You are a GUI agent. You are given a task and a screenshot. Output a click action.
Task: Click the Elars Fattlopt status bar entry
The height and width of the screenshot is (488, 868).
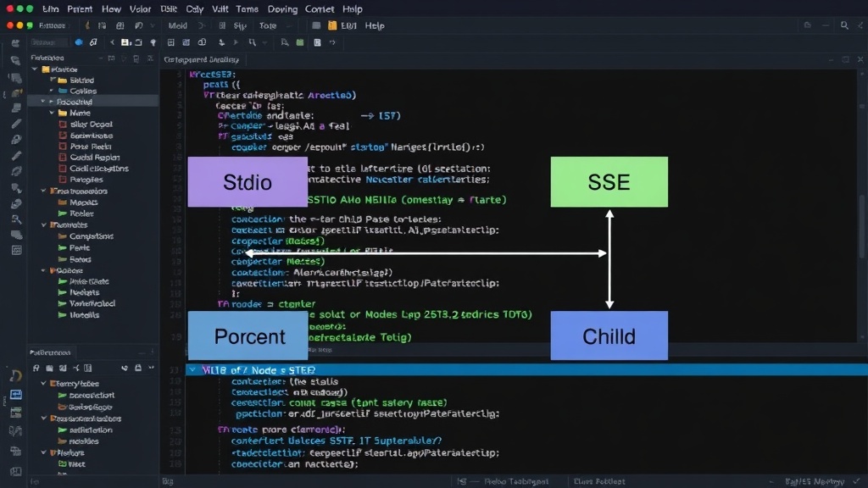[599, 481]
